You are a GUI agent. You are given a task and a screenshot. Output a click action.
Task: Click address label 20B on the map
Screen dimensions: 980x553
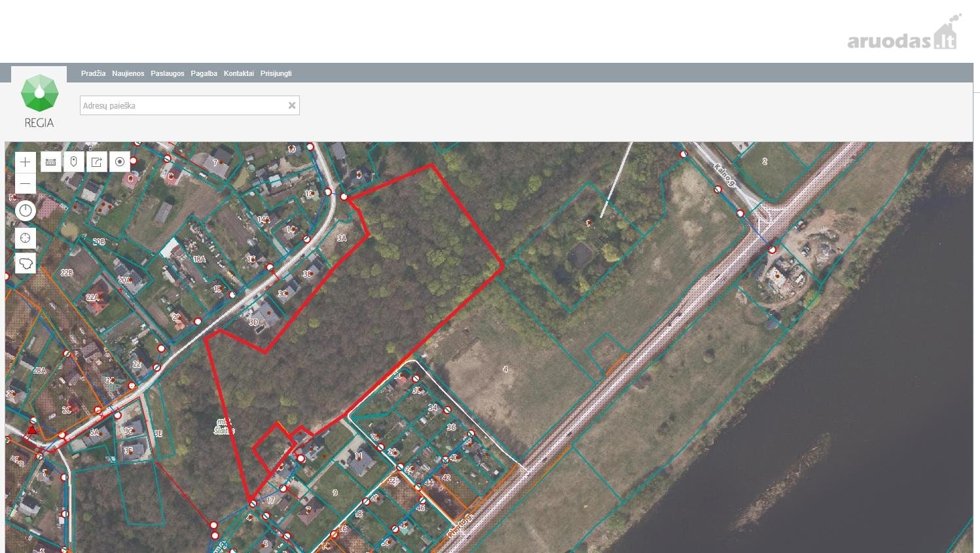[99, 241]
